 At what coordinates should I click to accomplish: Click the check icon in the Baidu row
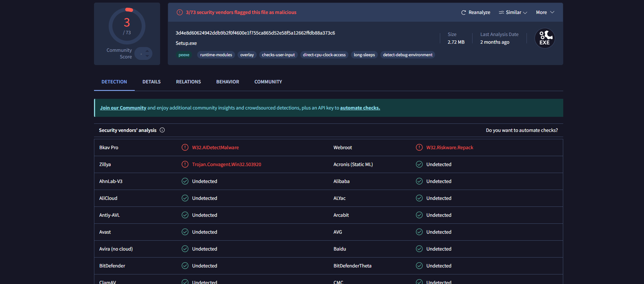point(419,249)
